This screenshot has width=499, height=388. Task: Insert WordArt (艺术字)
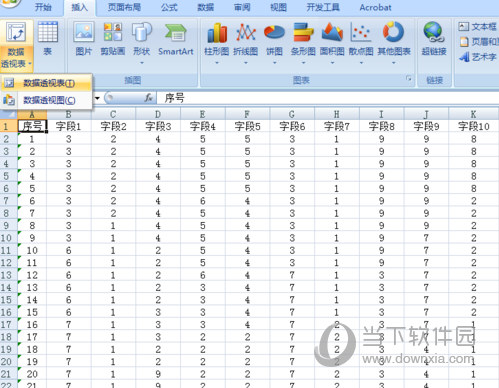point(478,57)
